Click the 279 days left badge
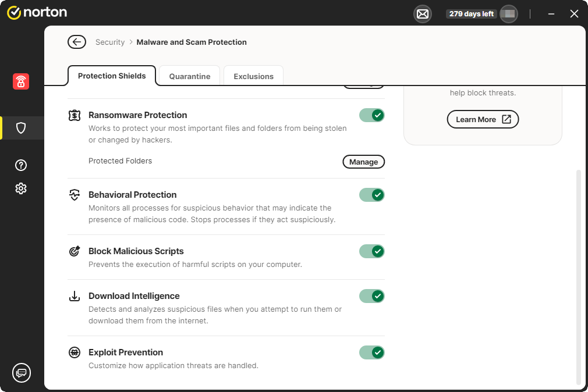 pos(472,14)
